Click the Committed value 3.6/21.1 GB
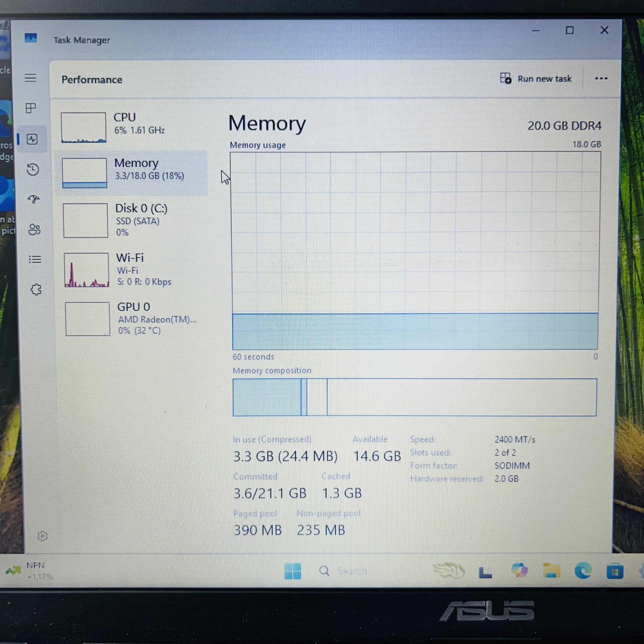The height and width of the screenshot is (644, 644). pyautogui.click(x=270, y=493)
